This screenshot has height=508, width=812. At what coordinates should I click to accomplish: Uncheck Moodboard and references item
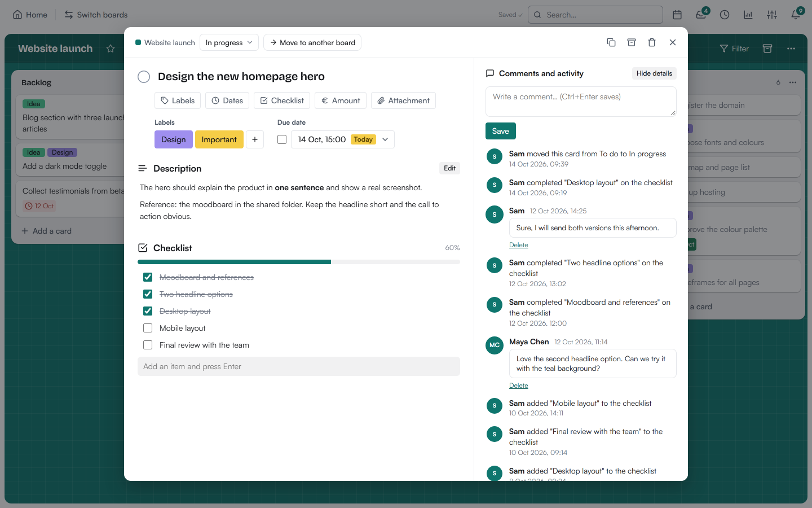point(148,277)
